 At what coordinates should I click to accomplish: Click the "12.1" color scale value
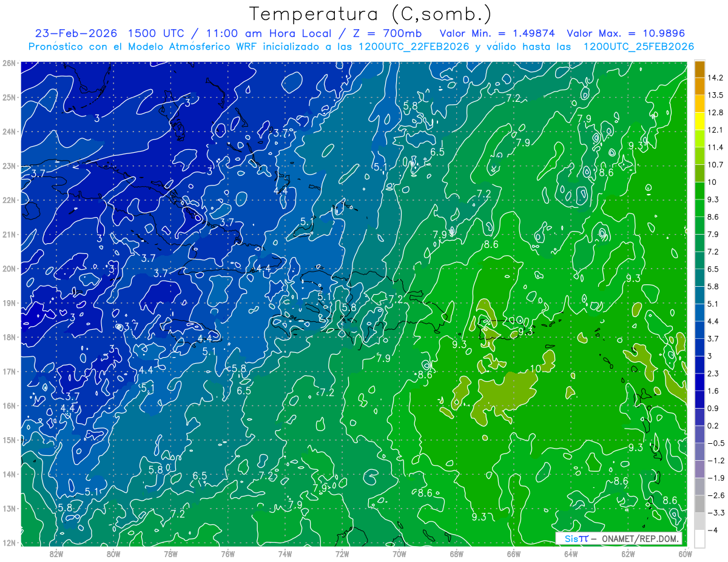715,130
